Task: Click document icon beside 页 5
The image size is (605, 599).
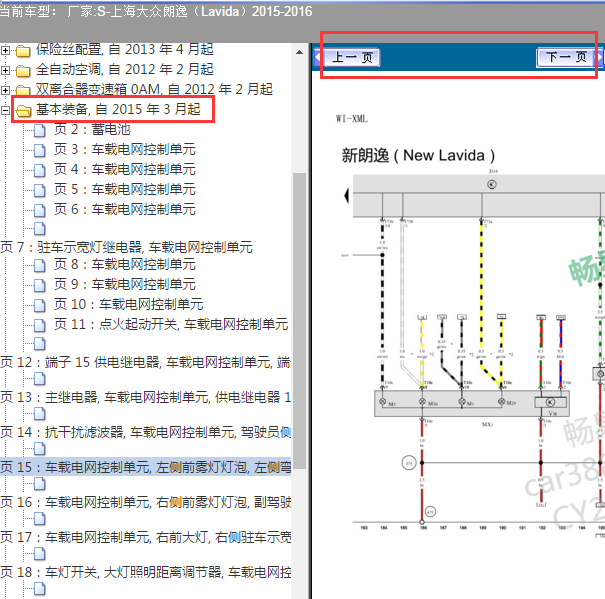Action: point(39,191)
